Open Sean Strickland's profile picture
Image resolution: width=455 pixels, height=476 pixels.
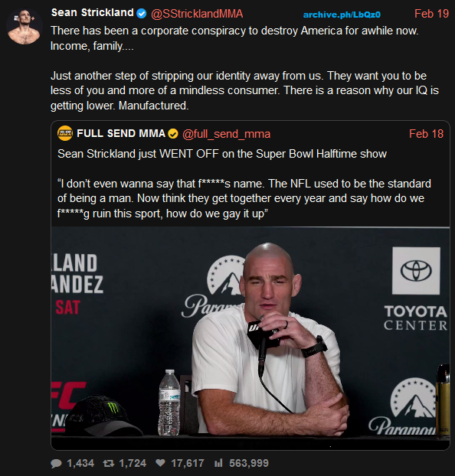[25, 27]
